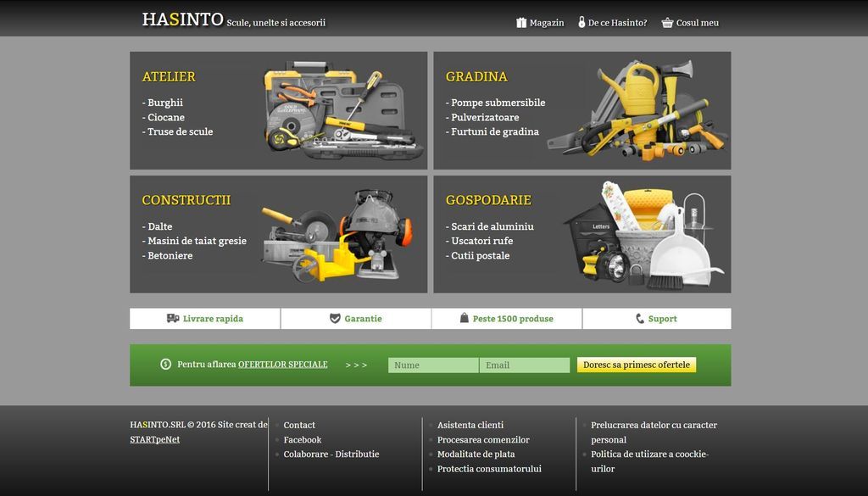Click the Magazin gift box icon

[x=521, y=23]
